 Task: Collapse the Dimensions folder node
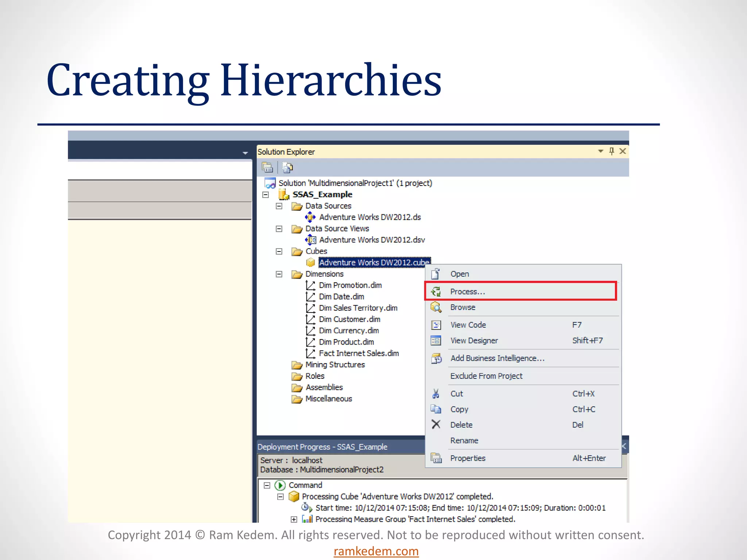pyautogui.click(x=279, y=274)
